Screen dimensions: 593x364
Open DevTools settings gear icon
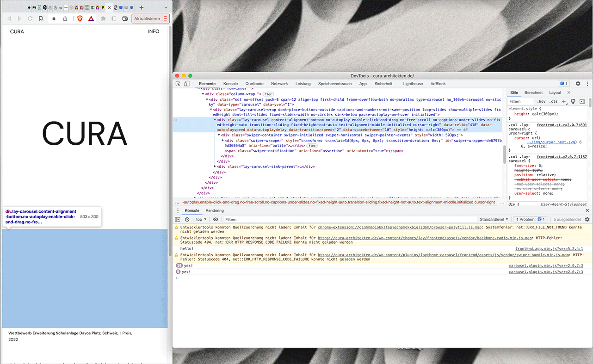click(578, 84)
